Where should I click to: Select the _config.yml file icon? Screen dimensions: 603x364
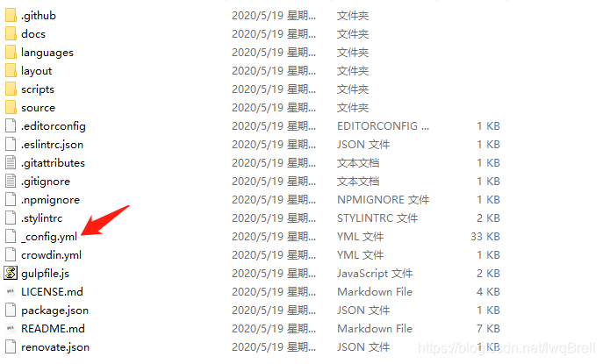pyautogui.click(x=11, y=237)
